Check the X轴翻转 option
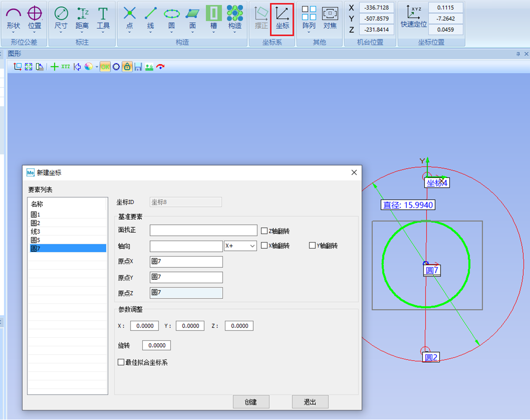Viewport: 530px width, 420px height. coord(265,245)
